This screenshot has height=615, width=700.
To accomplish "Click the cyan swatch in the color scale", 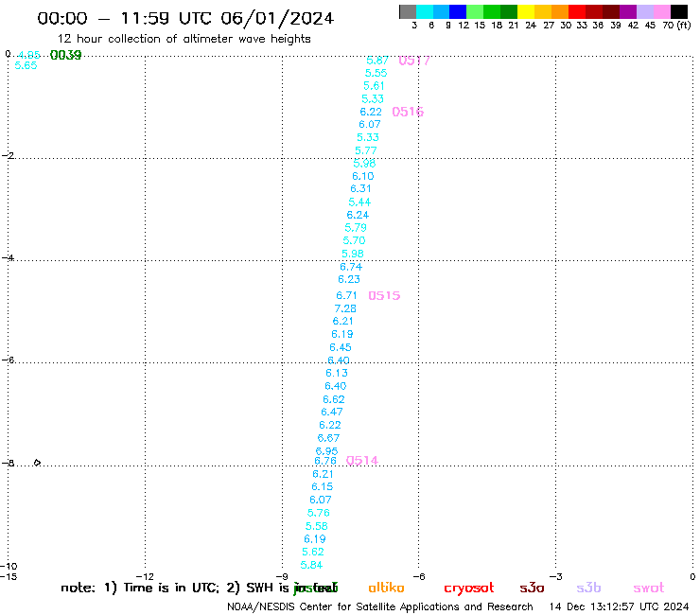I will click(x=425, y=11).
